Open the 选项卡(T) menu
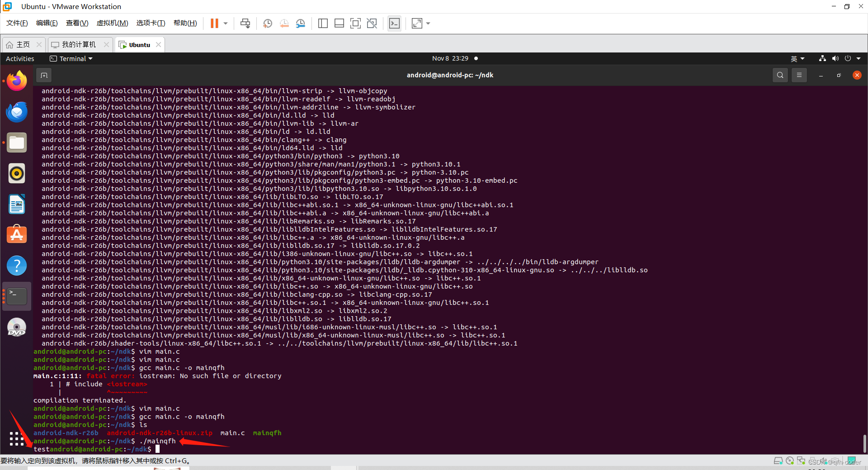 [x=151, y=23]
